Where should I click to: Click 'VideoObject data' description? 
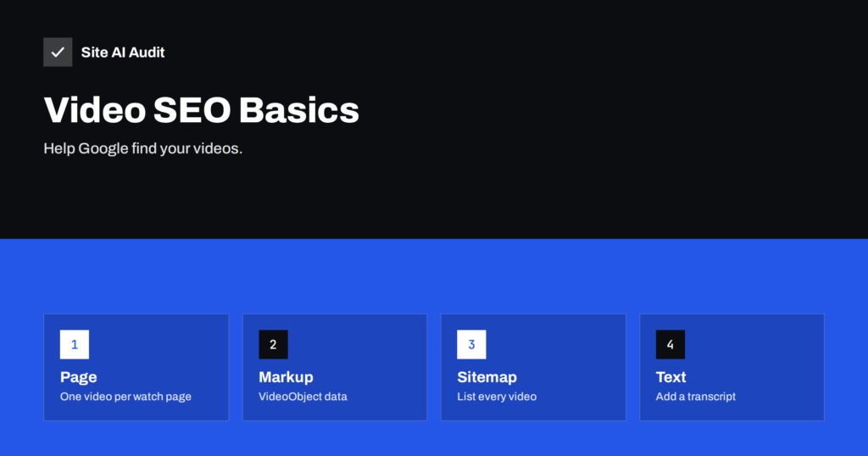(x=303, y=396)
